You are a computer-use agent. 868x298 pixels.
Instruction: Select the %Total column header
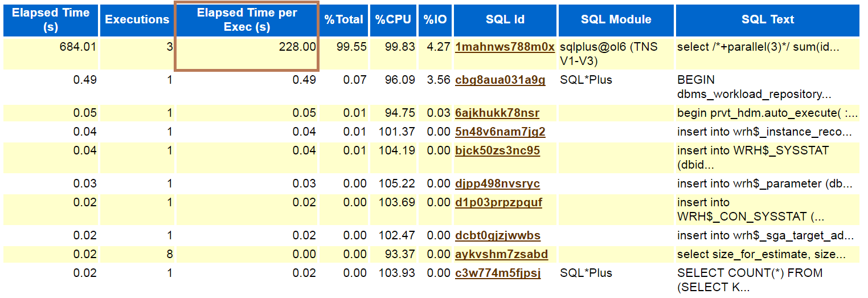344,20
